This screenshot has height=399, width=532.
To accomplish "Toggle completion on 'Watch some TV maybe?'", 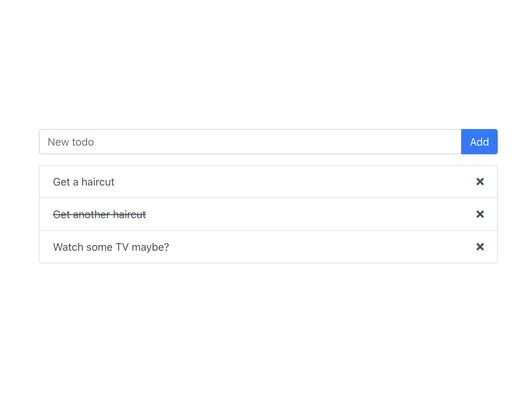I will 111,247.
